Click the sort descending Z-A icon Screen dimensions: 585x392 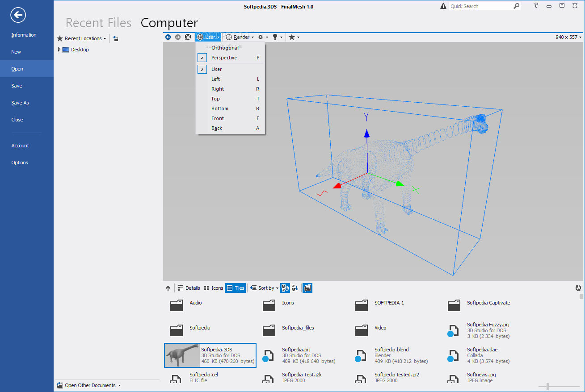pos(295,288)
